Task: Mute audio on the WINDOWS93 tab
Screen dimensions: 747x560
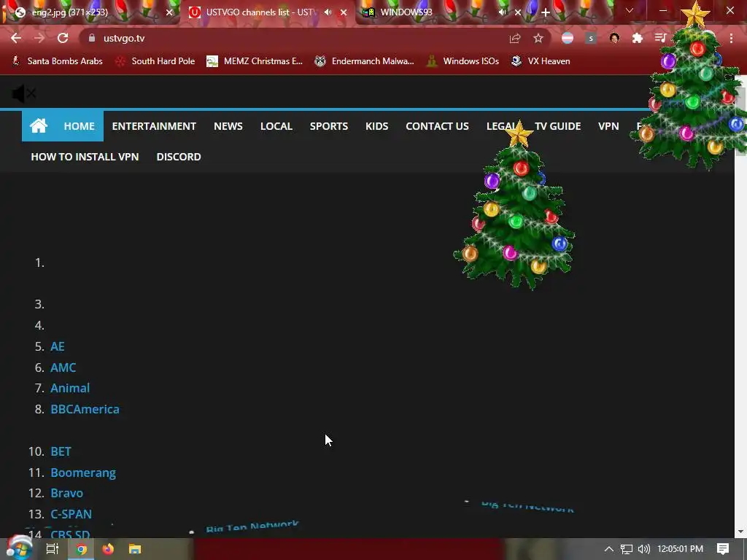Action: point(502,12)
